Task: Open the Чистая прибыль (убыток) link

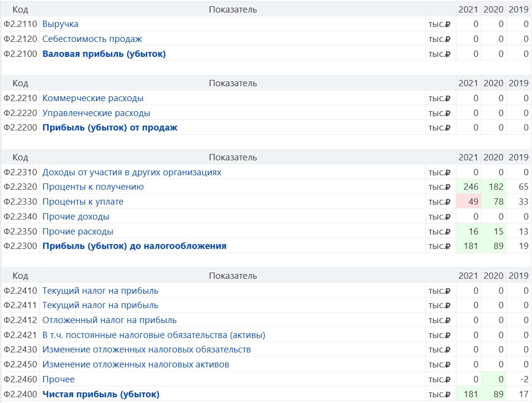Action: pyautogui.click(x=101, y=394)
